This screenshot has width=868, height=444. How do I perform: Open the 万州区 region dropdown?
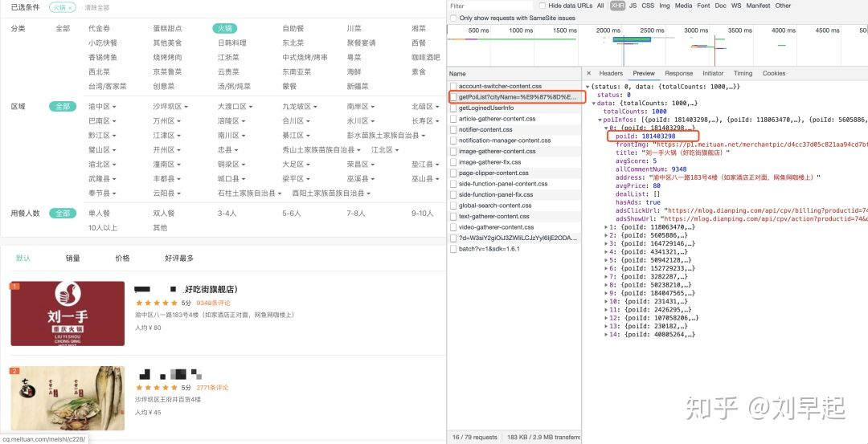(x=167, y=121)
